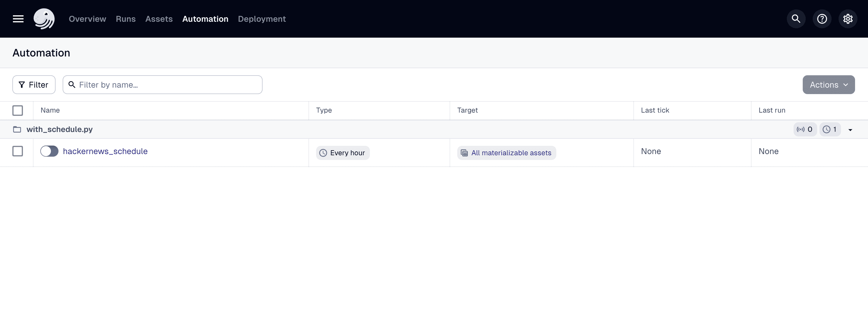
Task: Check the header row select-all checkbox
Action: 18,110
